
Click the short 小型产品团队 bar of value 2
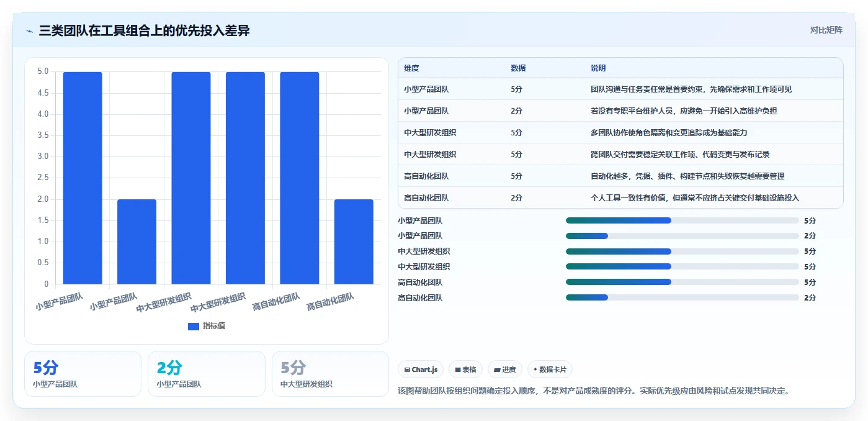136,242
